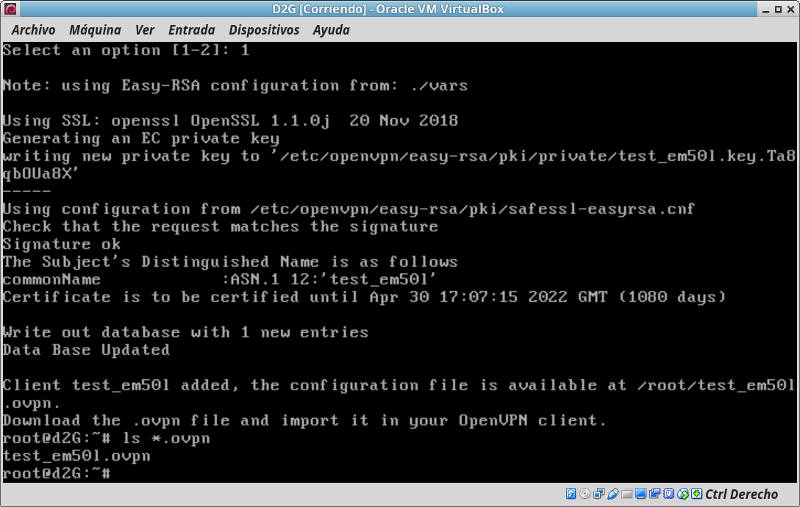Click the 'Download the .ovpn file' line
Screen dimensions: 800x507
point(304,421)
